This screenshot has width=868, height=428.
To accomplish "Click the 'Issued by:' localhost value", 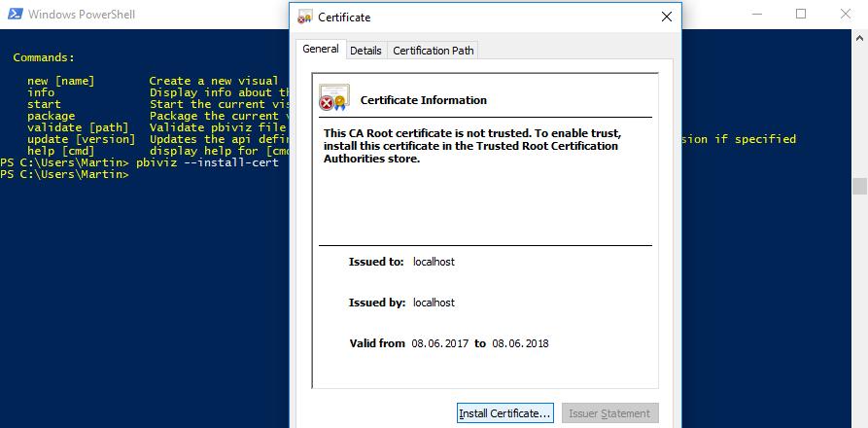I will pyautogui.click(x=434, y=303).
